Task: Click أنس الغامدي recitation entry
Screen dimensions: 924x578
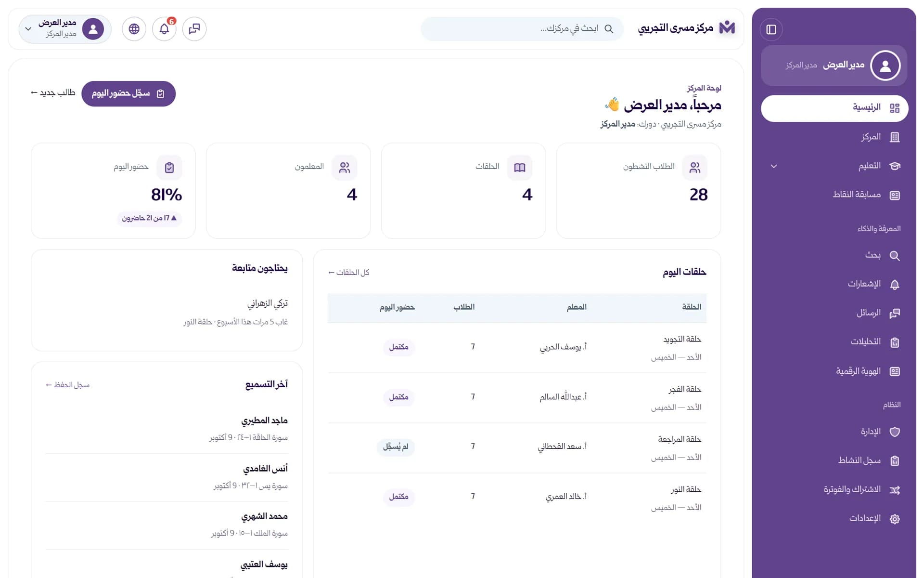Action: 266,469
